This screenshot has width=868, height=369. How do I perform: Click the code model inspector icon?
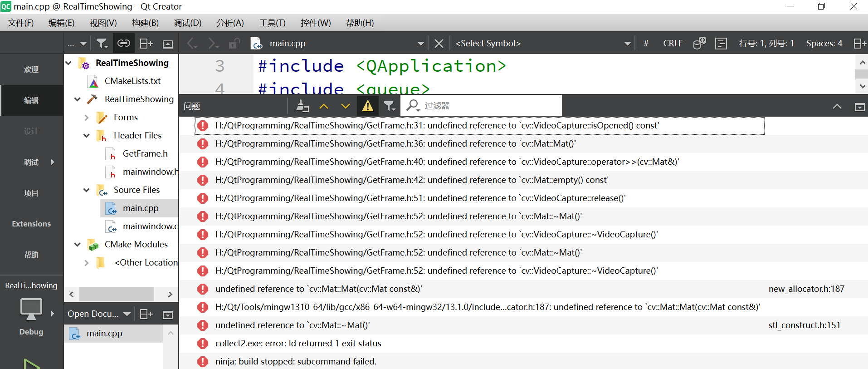699,44
